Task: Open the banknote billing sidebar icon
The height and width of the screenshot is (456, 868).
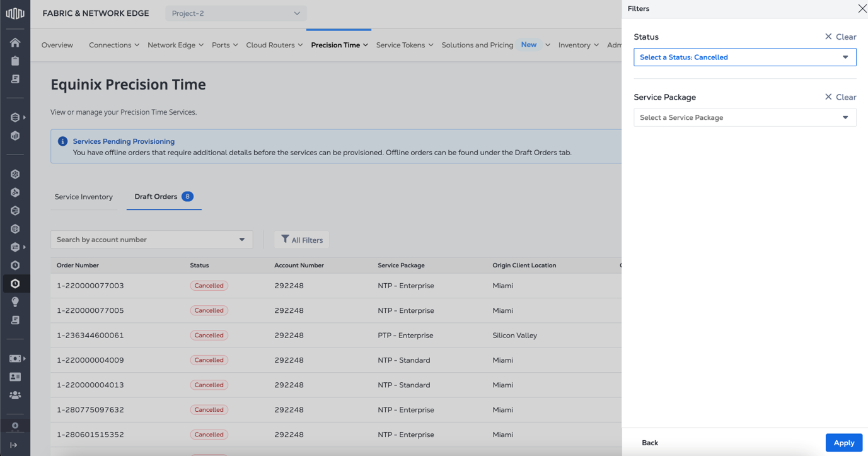Action: [x=15, y=358]
